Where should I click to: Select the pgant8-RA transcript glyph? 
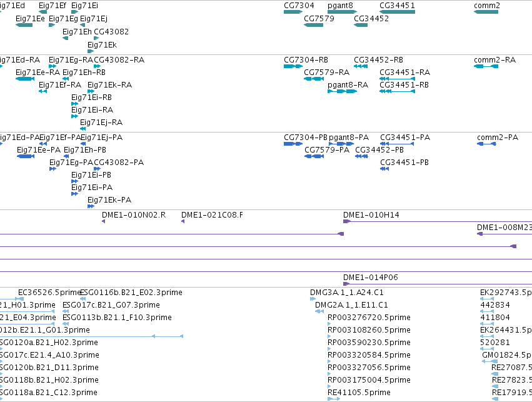point(343,91)
